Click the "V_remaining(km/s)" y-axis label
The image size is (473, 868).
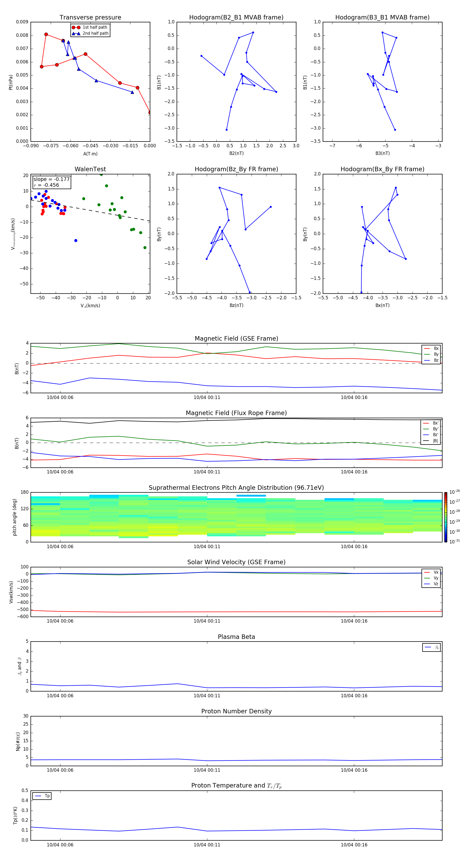pyautogui.click(x=13, y=234)
